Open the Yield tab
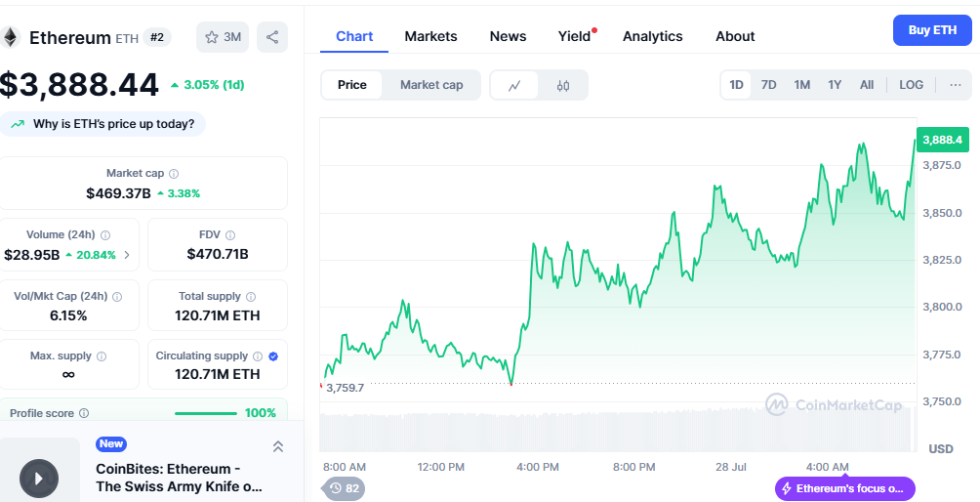 tap(574, 36)
